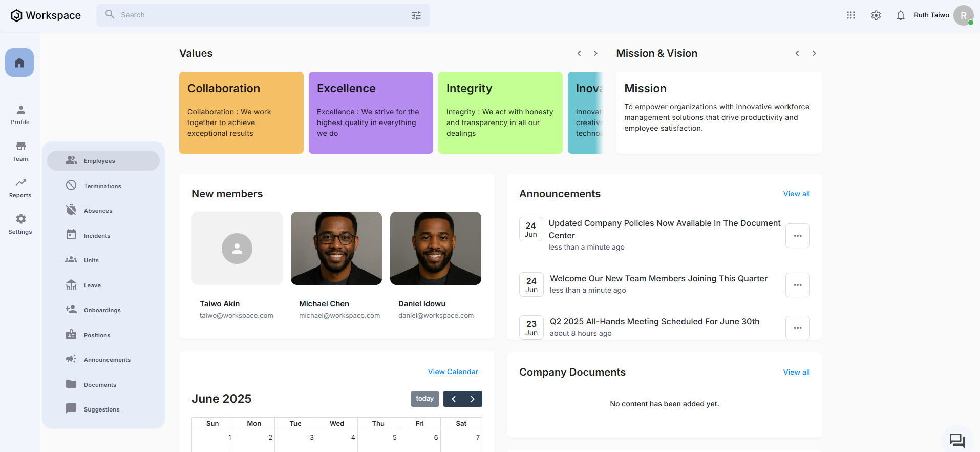Open options menu for Q2 All-Hands announcement
Viewport: 980px width, 452px height.
pos(797,328)
